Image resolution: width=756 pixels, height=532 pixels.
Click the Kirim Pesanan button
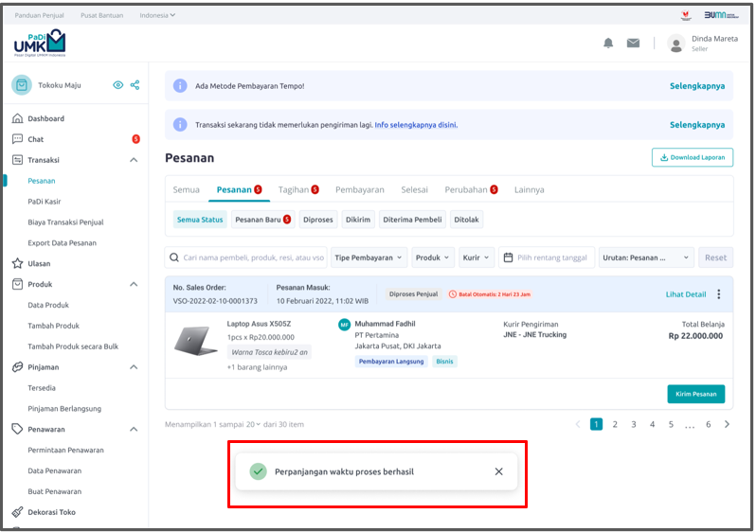(x=696, y=394)
